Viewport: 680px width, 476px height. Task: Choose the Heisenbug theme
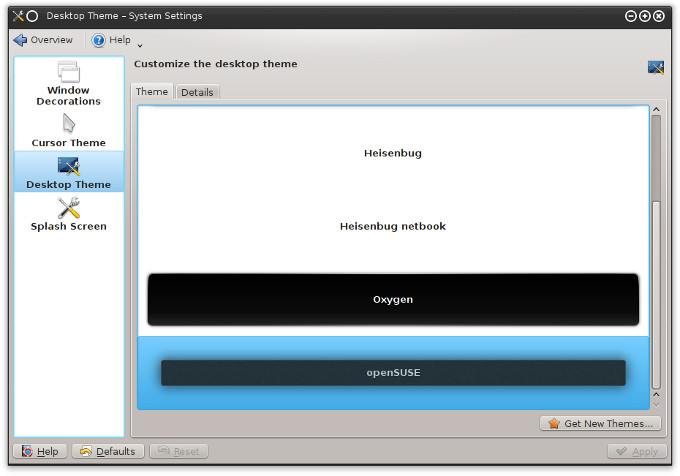pos(392,153)
